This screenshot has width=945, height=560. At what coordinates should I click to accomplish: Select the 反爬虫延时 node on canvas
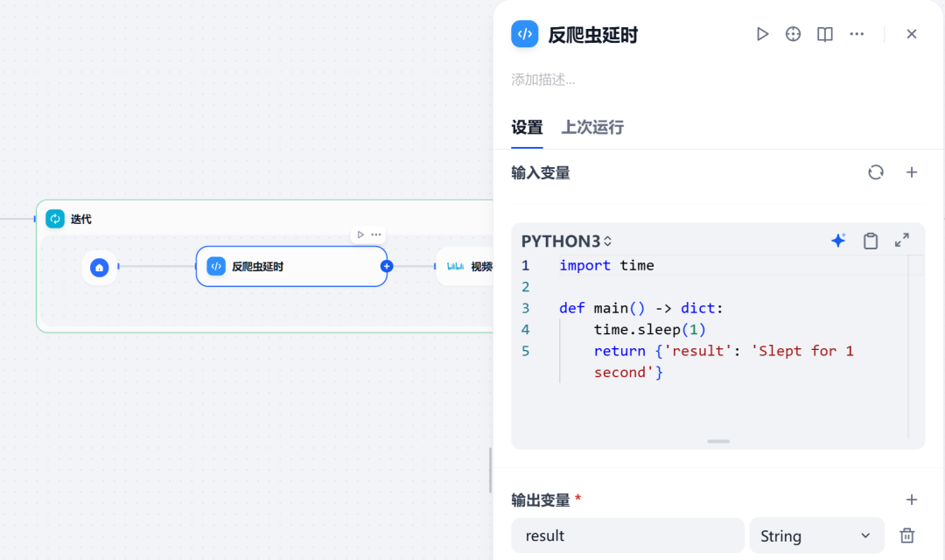(291, 266)
